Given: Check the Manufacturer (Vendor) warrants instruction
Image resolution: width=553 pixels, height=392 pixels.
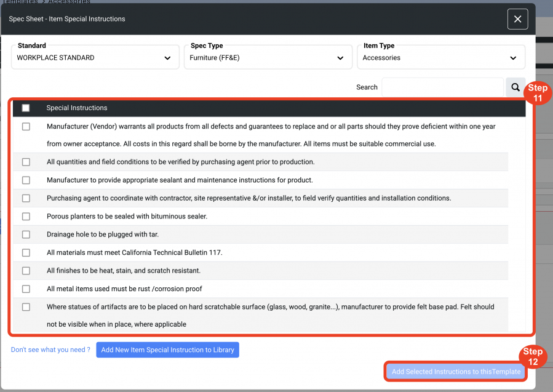Looking at the screenshot, I should pos(26,127).
